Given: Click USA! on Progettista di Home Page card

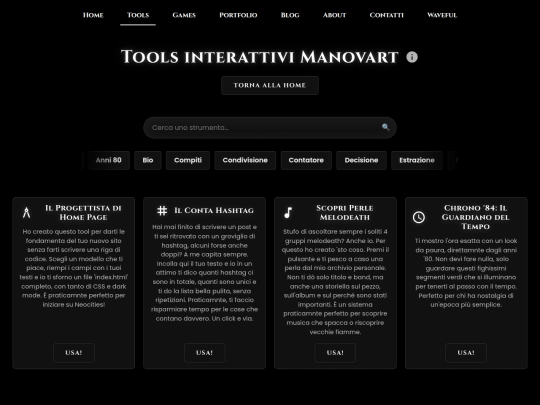Looking at the screenshot, I should pyautogui.click(x=74, y=353).
